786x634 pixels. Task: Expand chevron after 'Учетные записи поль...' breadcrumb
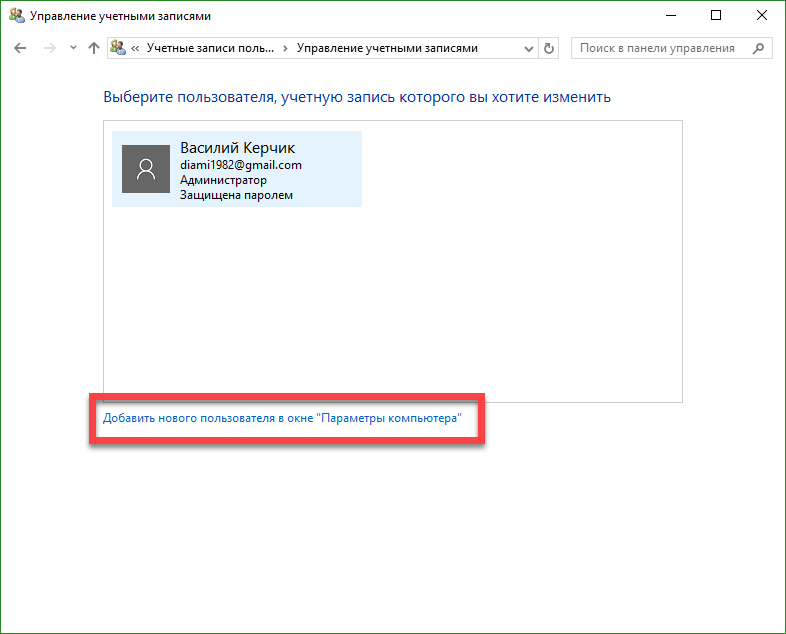point(285,48)
